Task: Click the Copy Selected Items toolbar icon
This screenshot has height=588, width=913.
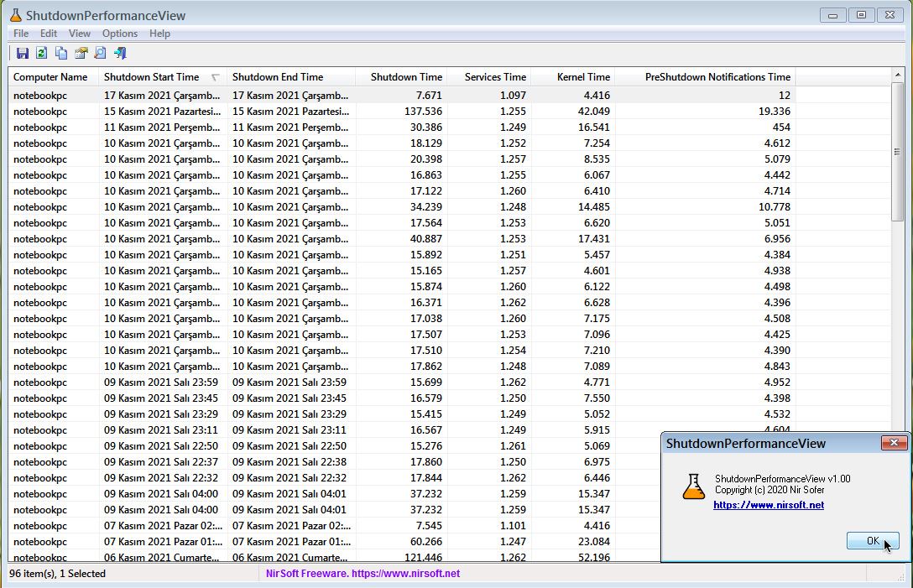Action: [61, 54]
